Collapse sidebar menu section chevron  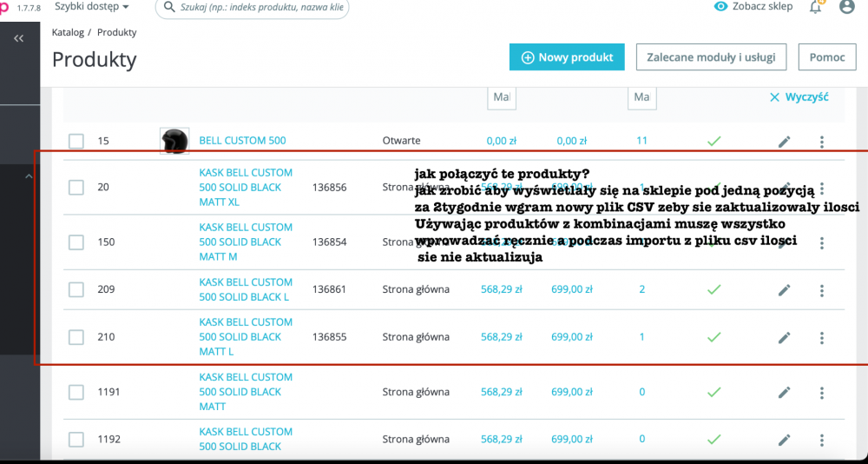click(x=30, y=176)
